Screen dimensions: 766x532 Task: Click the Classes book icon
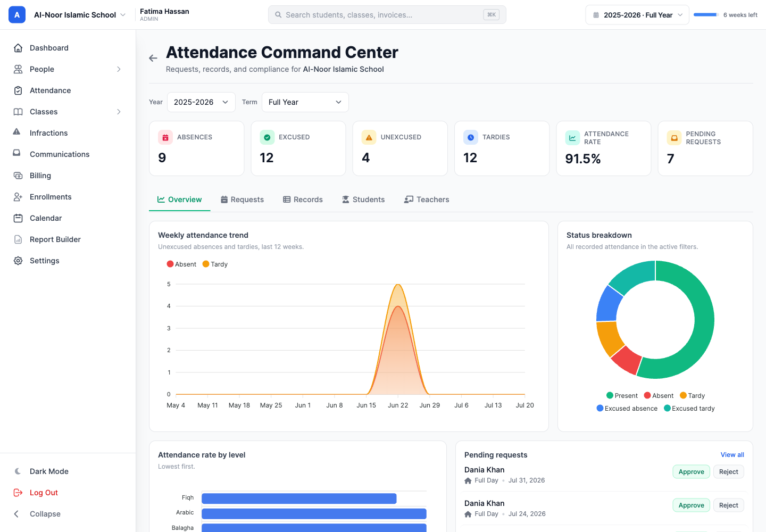18,112
